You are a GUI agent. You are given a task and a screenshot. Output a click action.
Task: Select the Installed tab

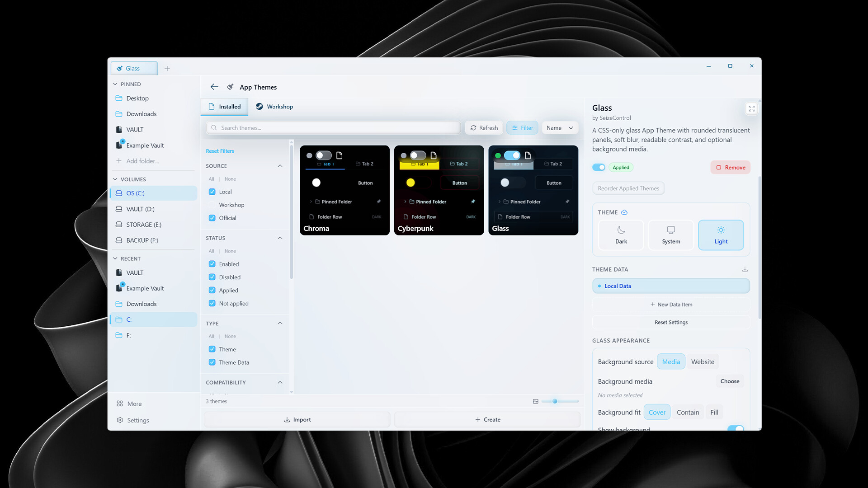[x=225, y=107]
